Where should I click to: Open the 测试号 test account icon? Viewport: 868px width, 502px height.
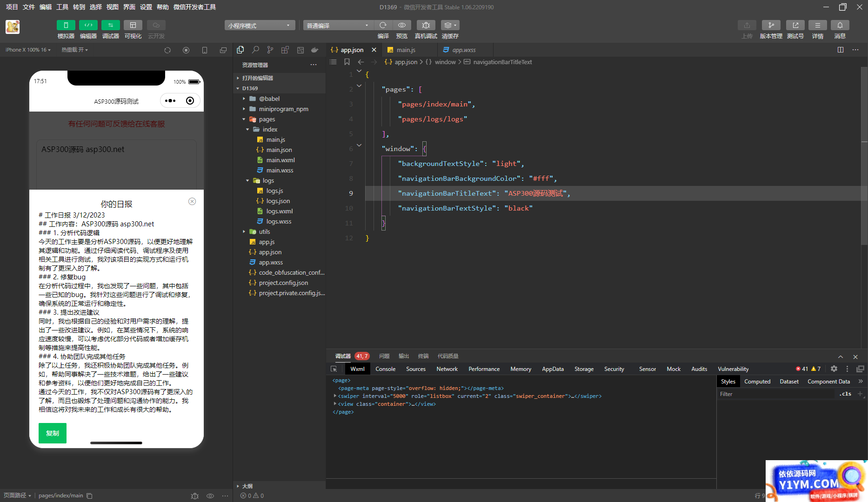795,25
